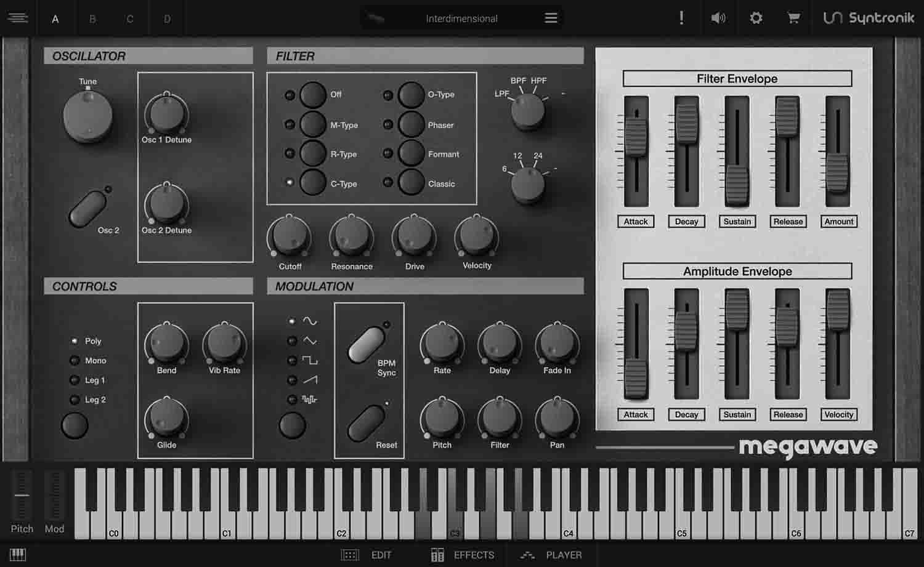This screenshot has height=567, width=924.
Task: Toggle the keyboard icon in bottom-left
Action: [x=18, y=555]
